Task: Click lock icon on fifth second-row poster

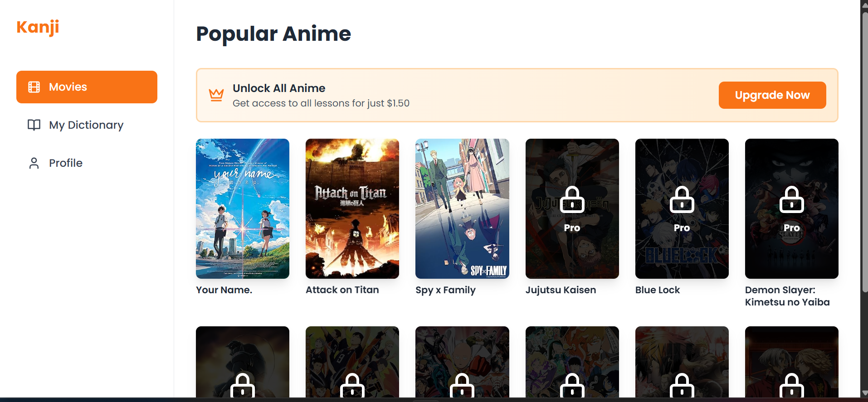Action: pyautogui.click(x=682, y=385)
